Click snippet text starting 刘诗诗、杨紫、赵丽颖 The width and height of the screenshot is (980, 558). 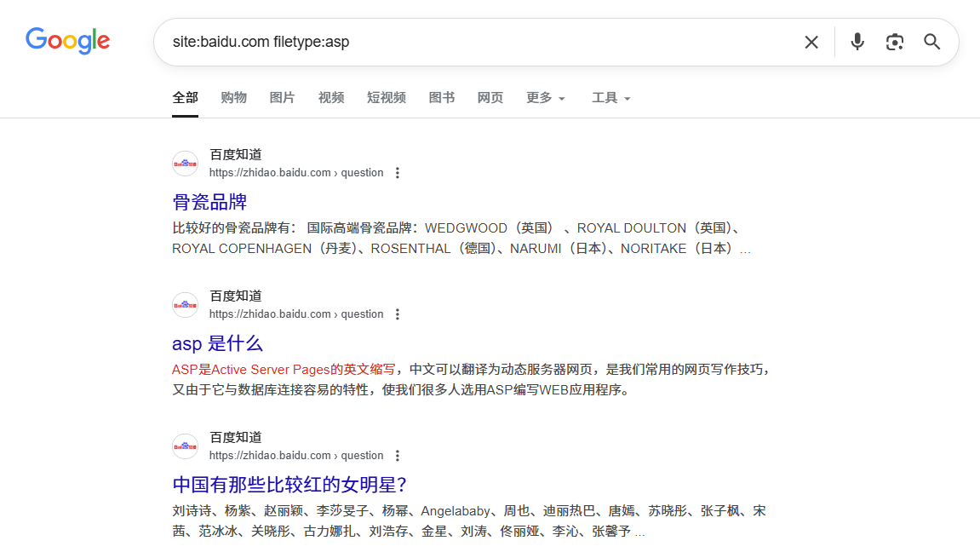click(469, 521)
